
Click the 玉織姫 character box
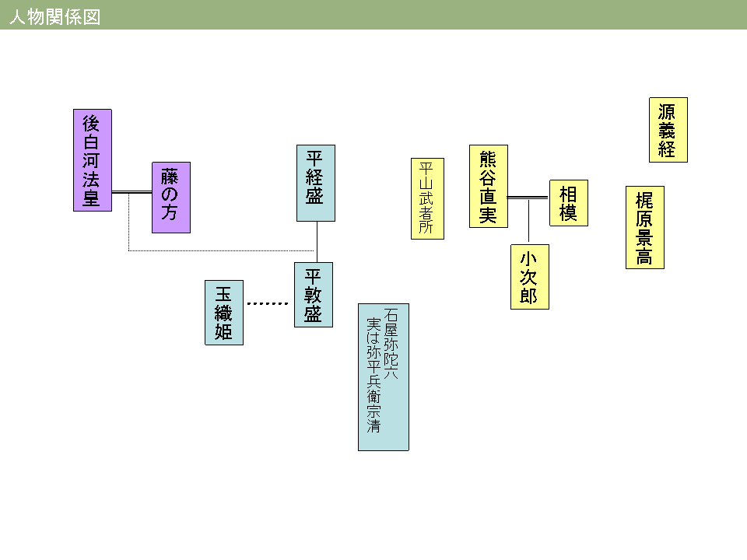(223, 313)
